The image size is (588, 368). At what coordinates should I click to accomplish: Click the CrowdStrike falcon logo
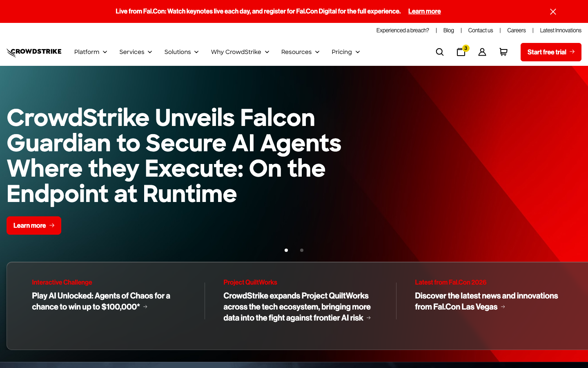[x=34, y=52]
